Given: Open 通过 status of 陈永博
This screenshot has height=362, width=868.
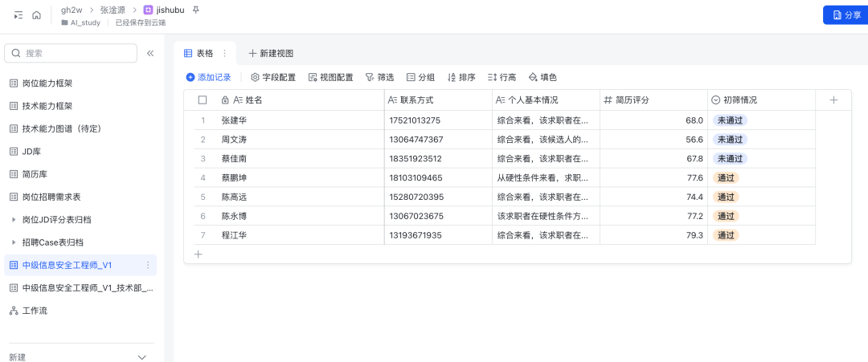Looking at the screenshot, I should pos(726,216).
